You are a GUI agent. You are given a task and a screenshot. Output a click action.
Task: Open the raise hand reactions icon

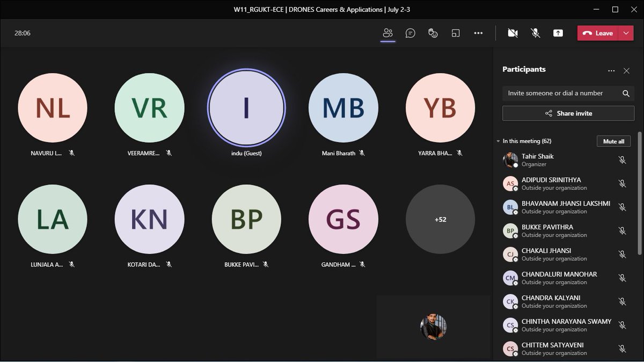click(x=433, y=33)
